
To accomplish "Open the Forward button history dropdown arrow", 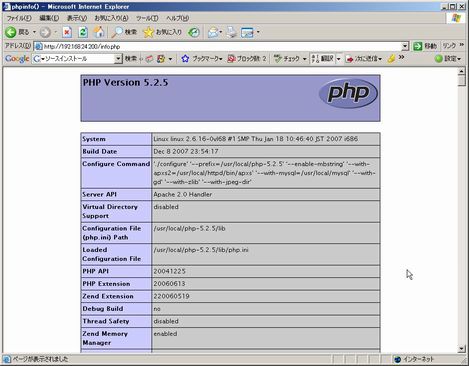I will [x=55, y=32].
